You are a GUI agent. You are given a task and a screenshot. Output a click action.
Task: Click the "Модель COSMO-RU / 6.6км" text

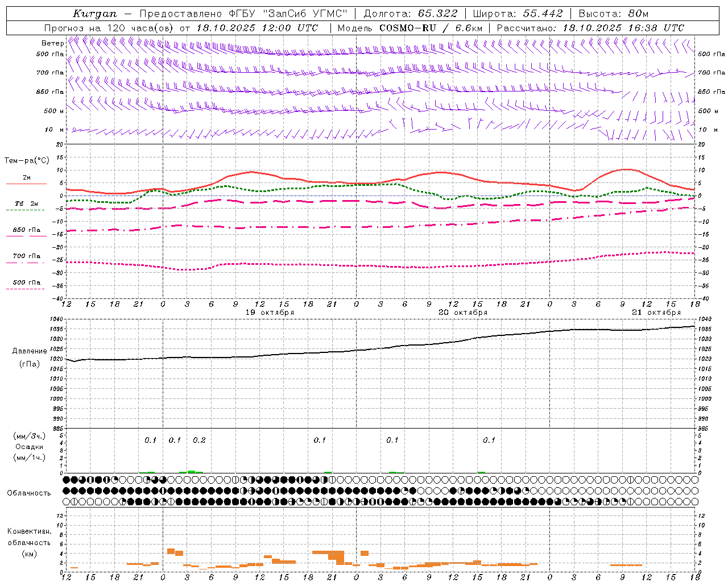point(410,28)
